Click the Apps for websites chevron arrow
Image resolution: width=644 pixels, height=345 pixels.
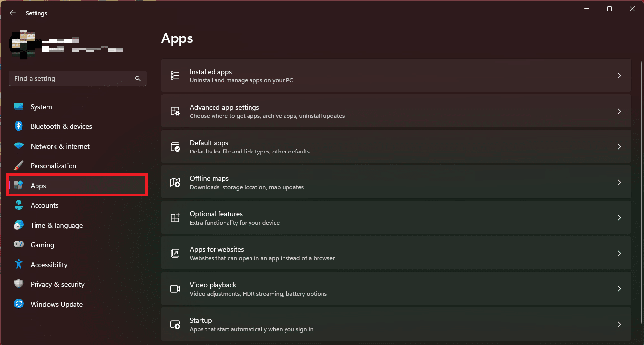(x=619, y=253)
